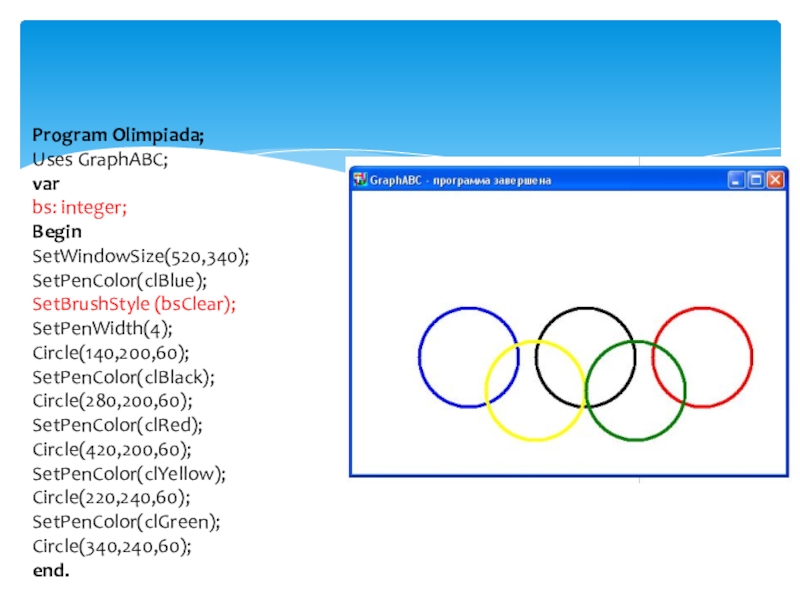Click the line "SetPenColor(clYellow);"
Screen dimensions: 800x600
(x=129, y=474)
